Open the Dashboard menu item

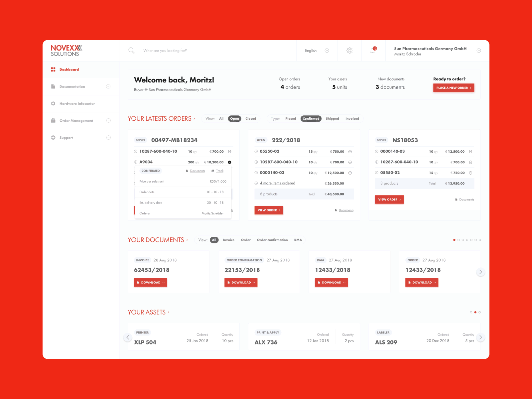tap(81, 69)
